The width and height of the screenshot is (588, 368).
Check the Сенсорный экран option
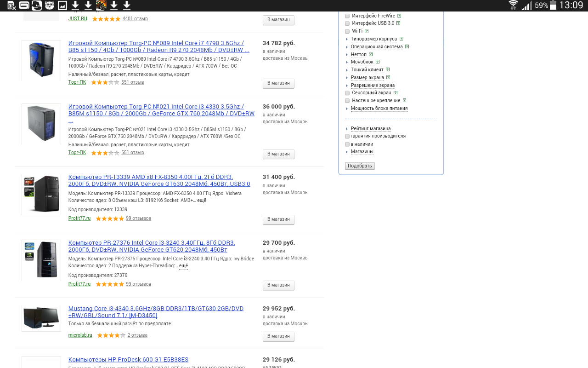click(x=347, y=93)
